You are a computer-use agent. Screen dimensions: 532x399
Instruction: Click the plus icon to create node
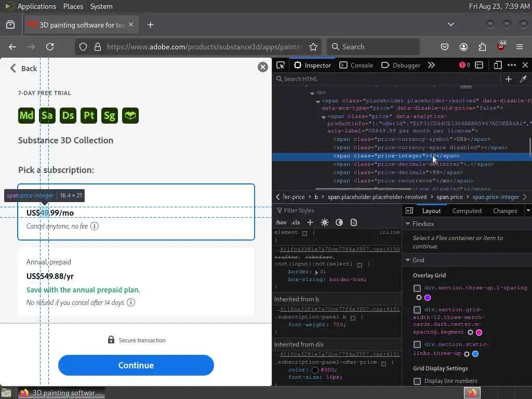[508, 79]
